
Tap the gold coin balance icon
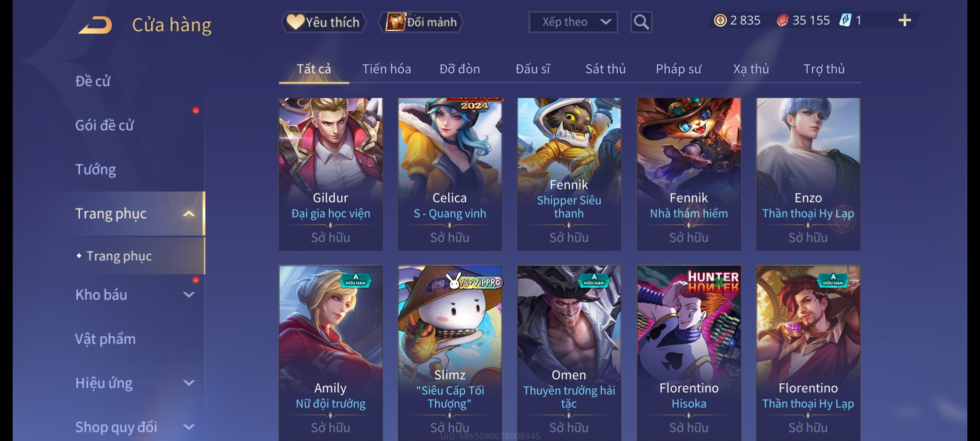point(720,20)
